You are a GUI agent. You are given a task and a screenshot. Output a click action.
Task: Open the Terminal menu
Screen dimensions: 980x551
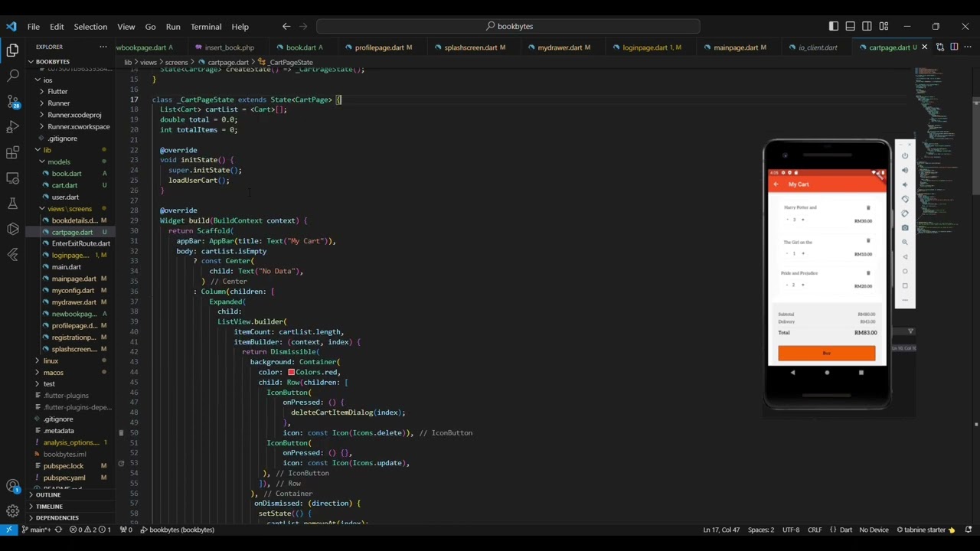pos(206,27)
